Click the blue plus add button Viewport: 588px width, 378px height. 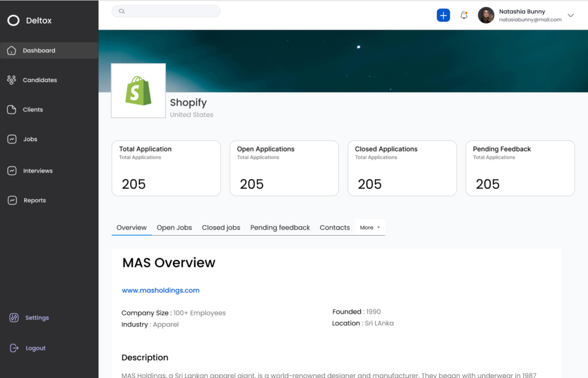(x=443, y=15)
